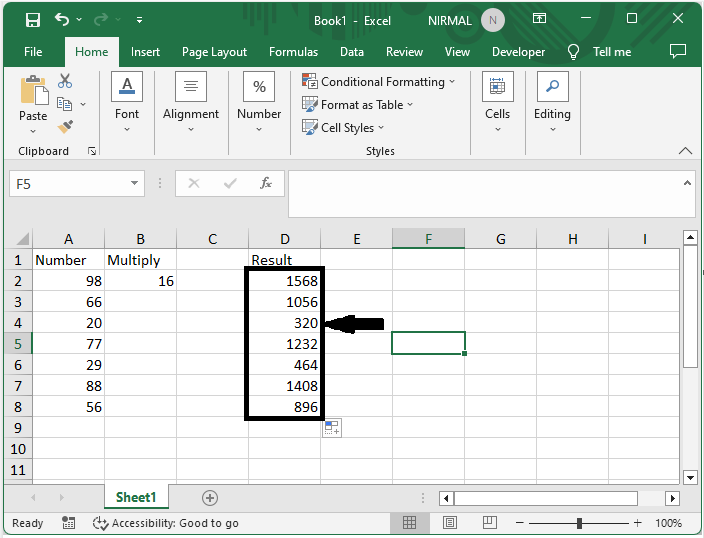Click the horizontal scrollbar right arrow
The height and width of the screenshot is (538, 704).
(x=672, y=498)
